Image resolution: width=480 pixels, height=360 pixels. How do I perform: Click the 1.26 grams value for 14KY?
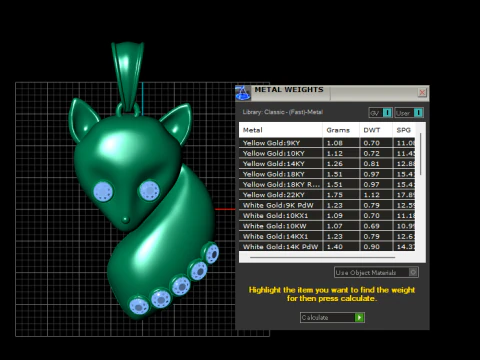pos(335,164)
